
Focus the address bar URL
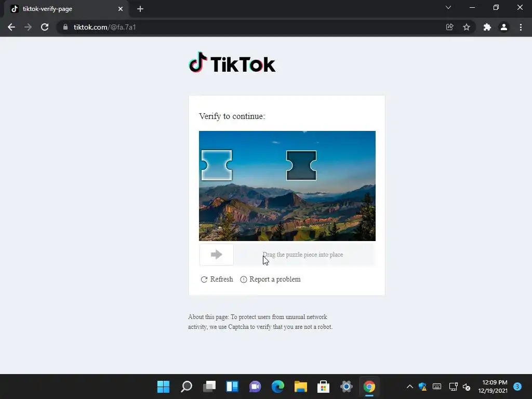(105, 27)
